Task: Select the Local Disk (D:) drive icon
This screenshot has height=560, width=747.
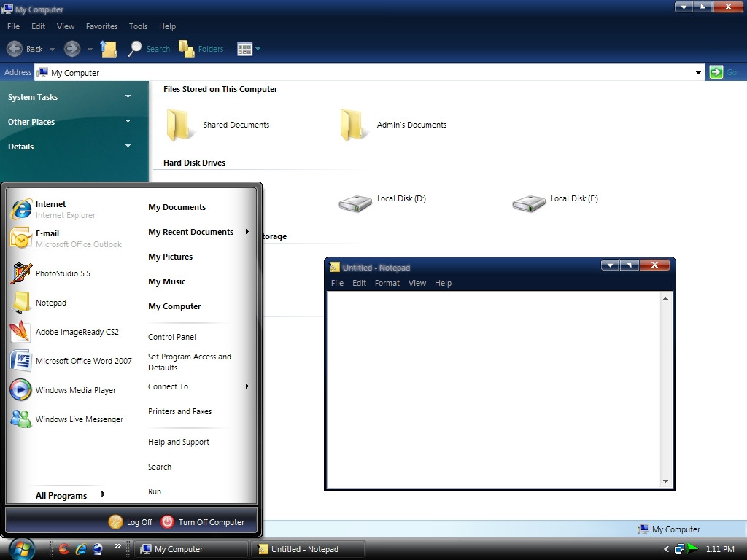Action: 355,203
